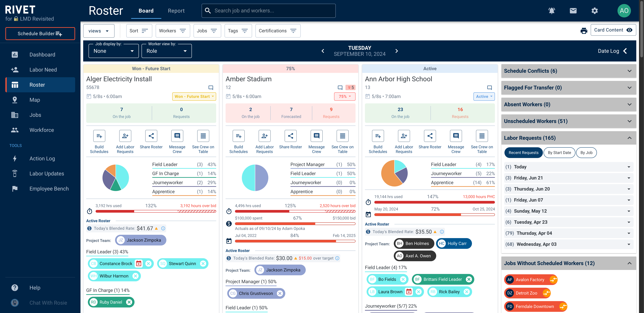The width and height of the screenshot is (644, 313).
Task: Click Build Schedules icon for Amber Stadium
Action: pyautogui.click(x=238, y=136)
